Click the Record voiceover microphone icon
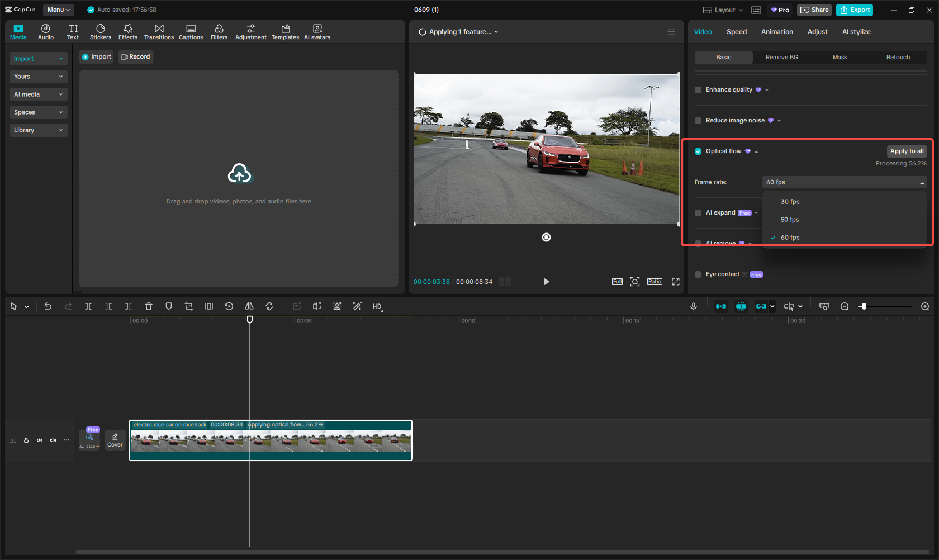939x560 pixels. (x=693, y=306)
